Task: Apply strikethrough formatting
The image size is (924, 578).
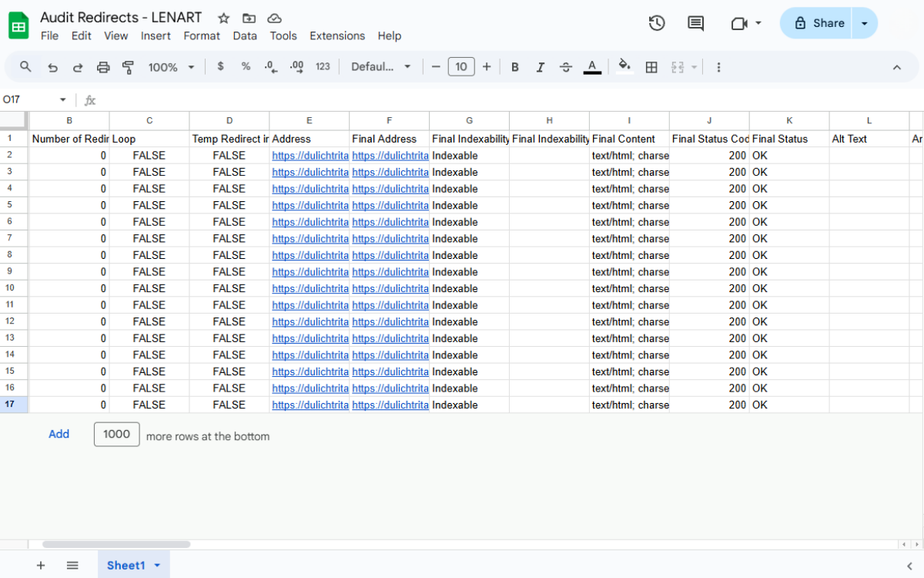Action: coord(566,67)
